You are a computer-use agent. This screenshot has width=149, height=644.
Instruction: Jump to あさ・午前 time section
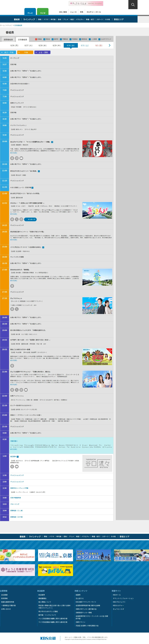pos(8,52)
